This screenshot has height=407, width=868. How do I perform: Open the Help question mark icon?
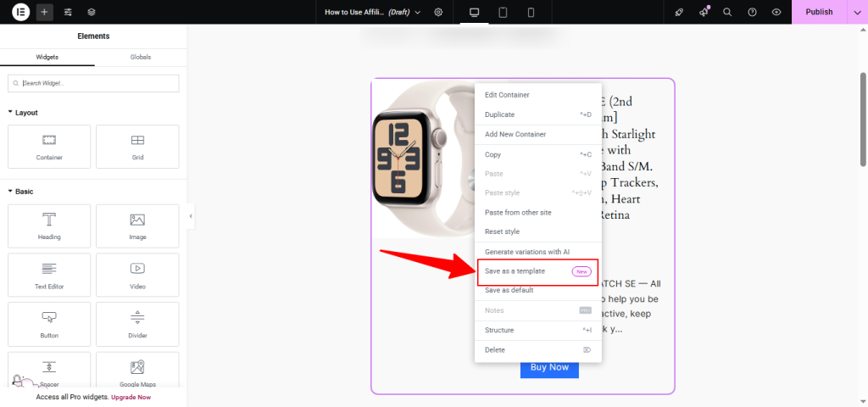[752, 12]
